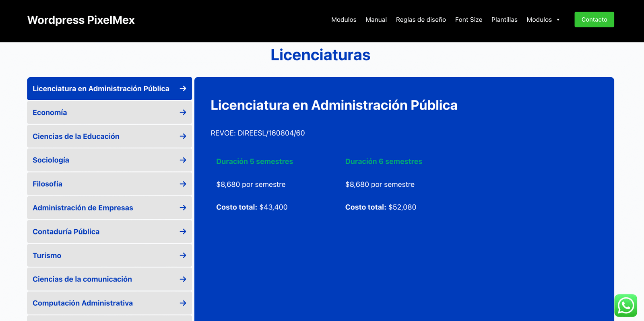Click the first Modulos nav link
644x321 pixels.
[343, 20]
